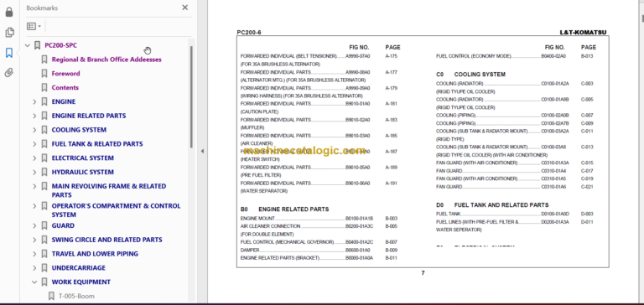The width and height of the screenshot is (644, 305).
Task: Select OPERATOR'S COMPARTMENT & CONTROL SYSTEM label
Action: point(116,210)
